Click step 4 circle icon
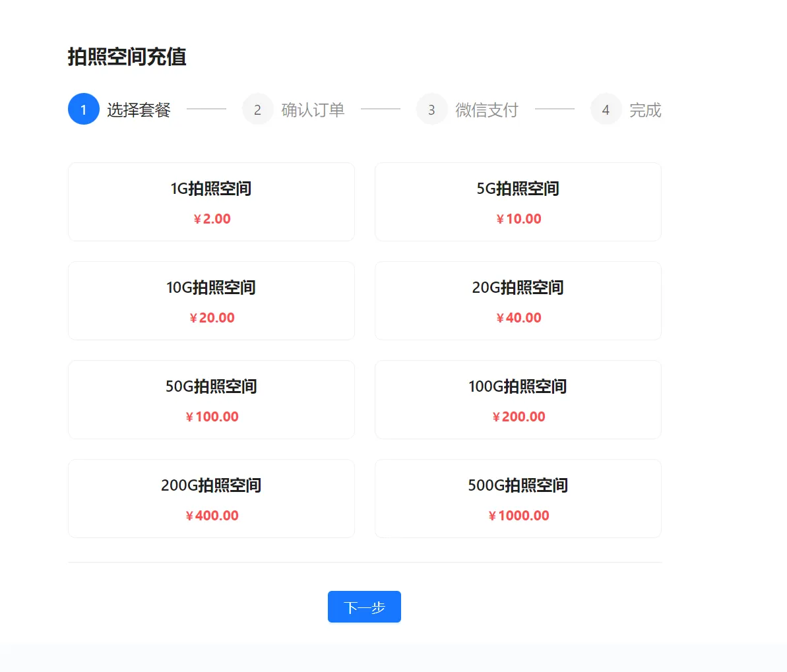787x672 pixels. click(x=606, y=109)
